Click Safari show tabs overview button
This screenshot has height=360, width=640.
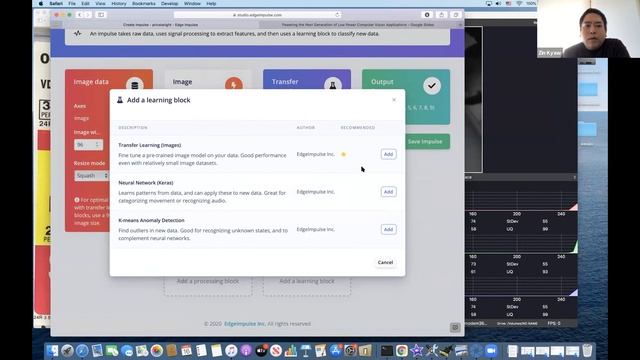pos(456,15)
